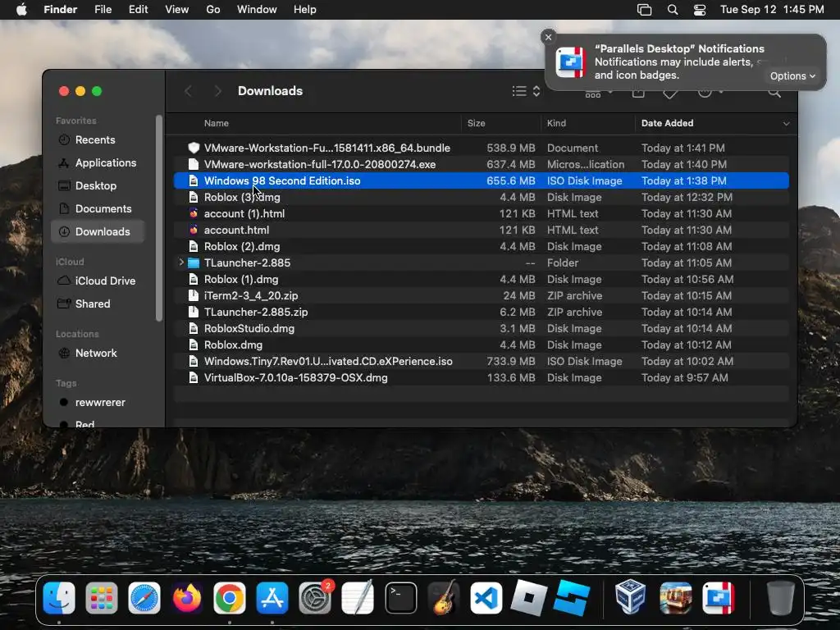Launch Roblox from the Dock
The height and width of the screenshot is (630, 840).
coord(529,597)
